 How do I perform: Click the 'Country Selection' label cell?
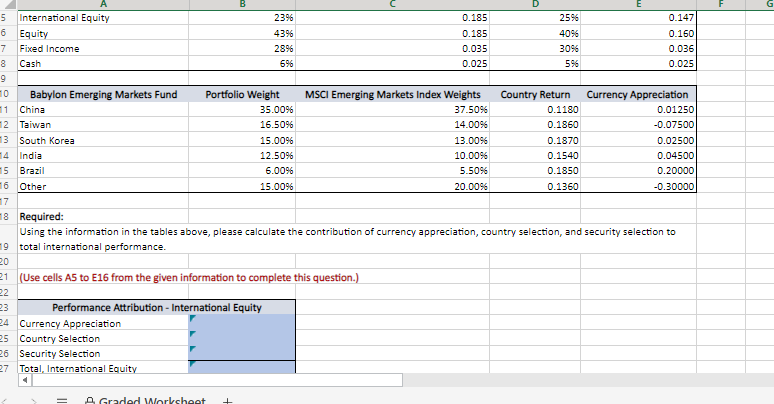pyautogui.click(x=103, y=338)
